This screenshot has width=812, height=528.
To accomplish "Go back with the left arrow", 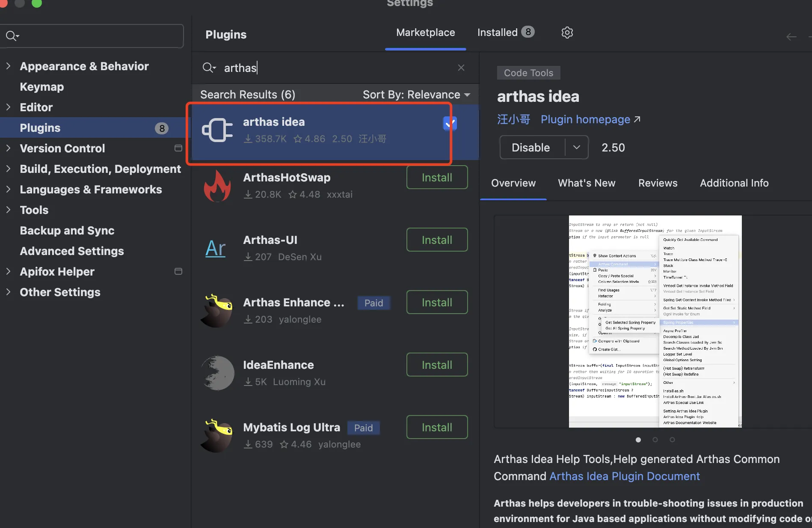I will (791, 37).
